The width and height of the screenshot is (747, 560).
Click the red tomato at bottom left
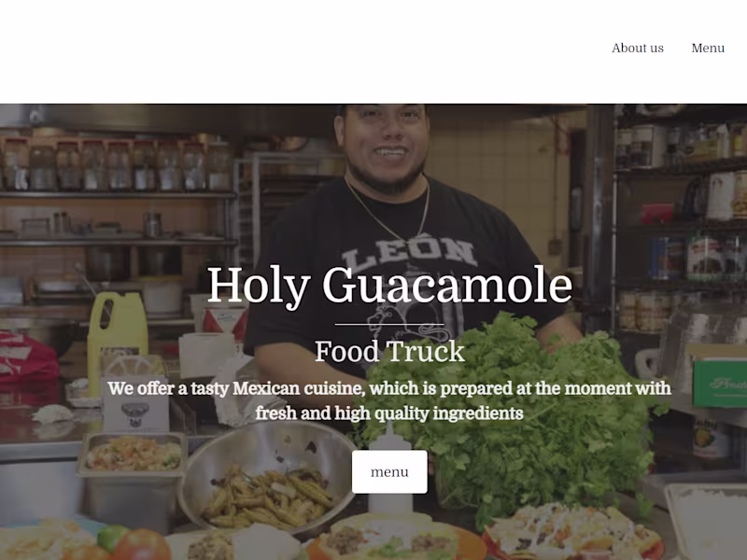pos(143,545)
